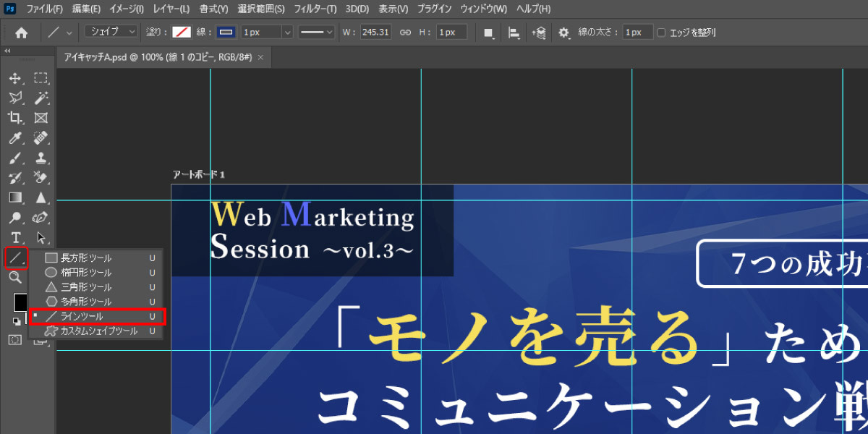Screen dimensions: 868x434
Task: Open the stroke line style dropdown
Action: (x=316, y=33)
